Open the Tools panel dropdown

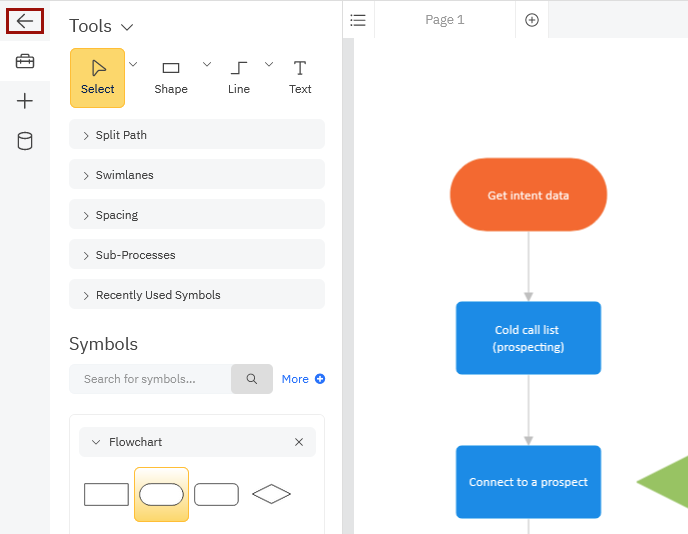[126, 27]
